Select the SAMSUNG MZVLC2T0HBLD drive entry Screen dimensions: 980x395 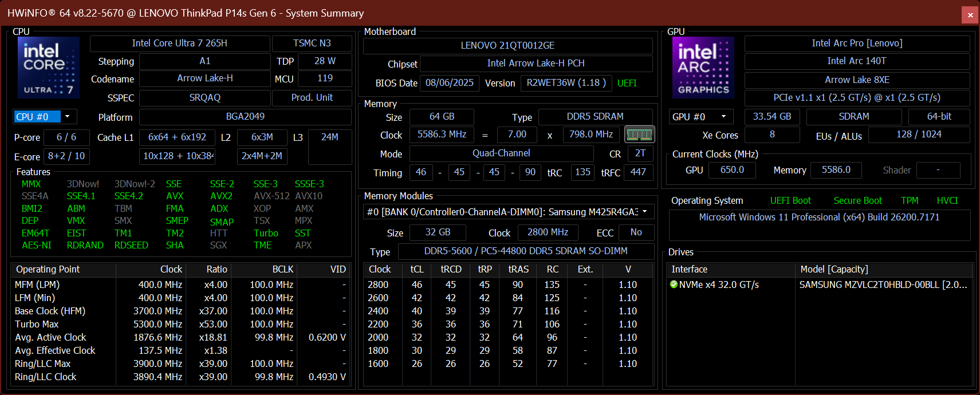882,285
